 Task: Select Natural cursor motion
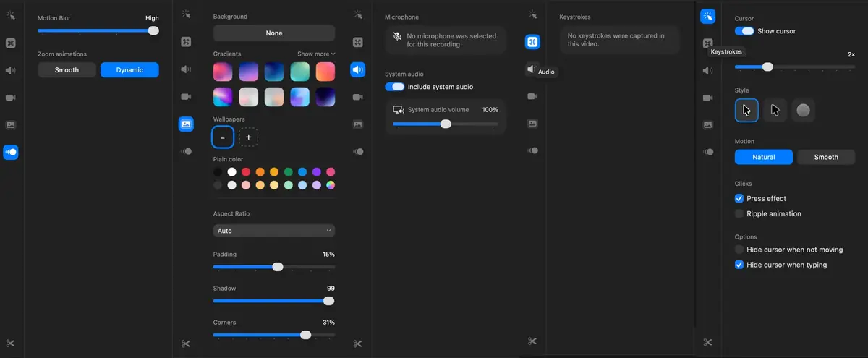pos(764,157)
